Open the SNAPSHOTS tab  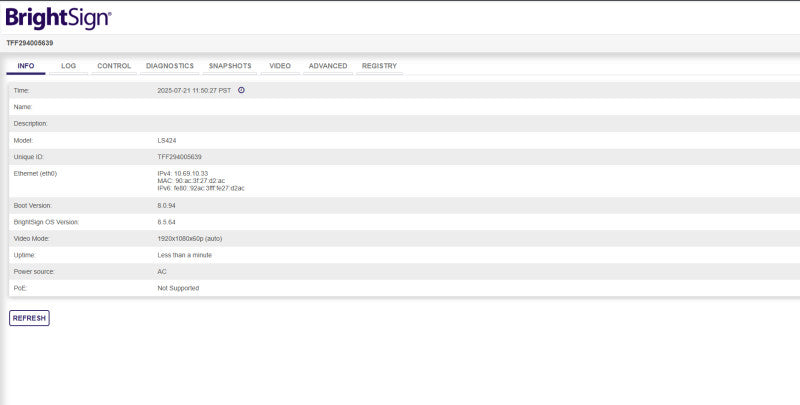230,66
